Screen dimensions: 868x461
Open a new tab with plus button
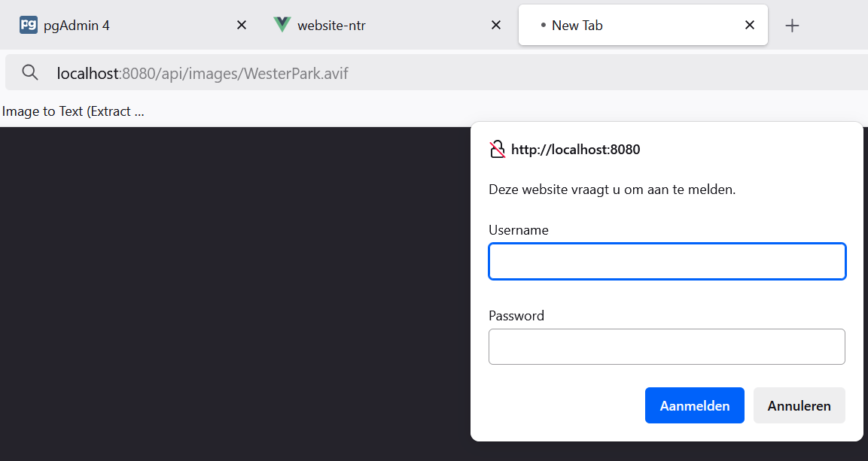point(792,26)
